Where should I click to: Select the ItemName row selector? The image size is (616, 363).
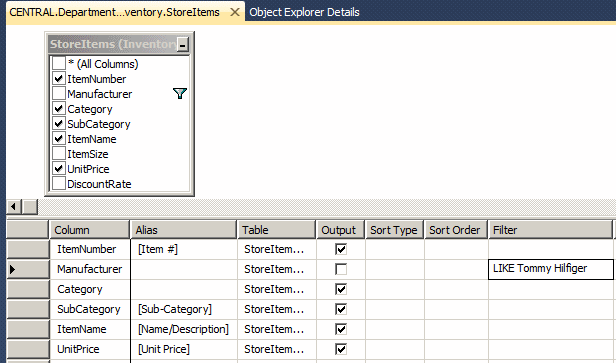click(x=28, y=329)
